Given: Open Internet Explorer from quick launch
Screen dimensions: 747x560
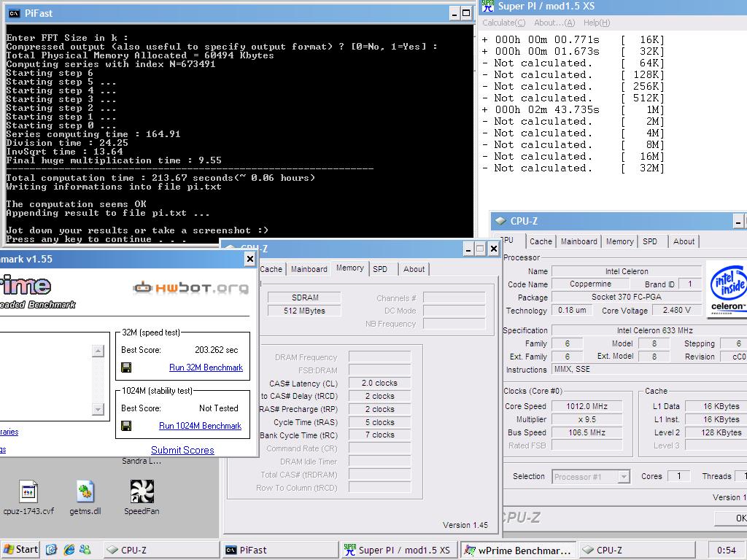Looking at the screenshot, I should point(69,550).
